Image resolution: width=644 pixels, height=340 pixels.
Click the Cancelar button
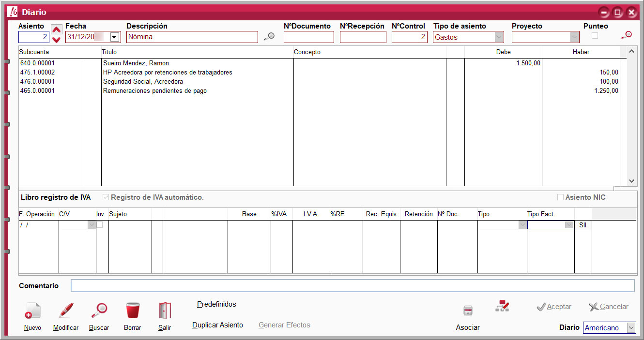pos(609,307)
